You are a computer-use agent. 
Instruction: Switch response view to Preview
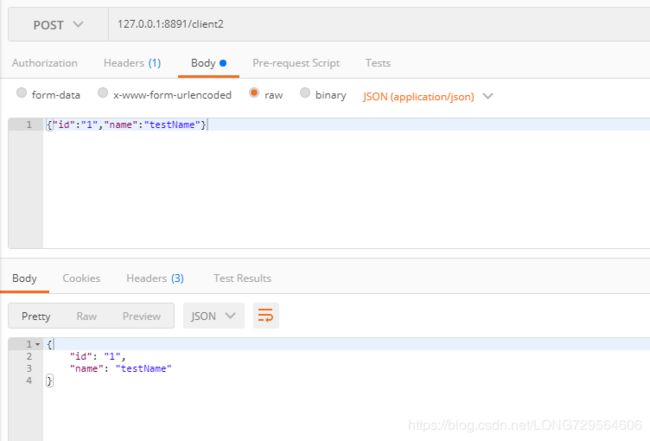tap(141, 316)
